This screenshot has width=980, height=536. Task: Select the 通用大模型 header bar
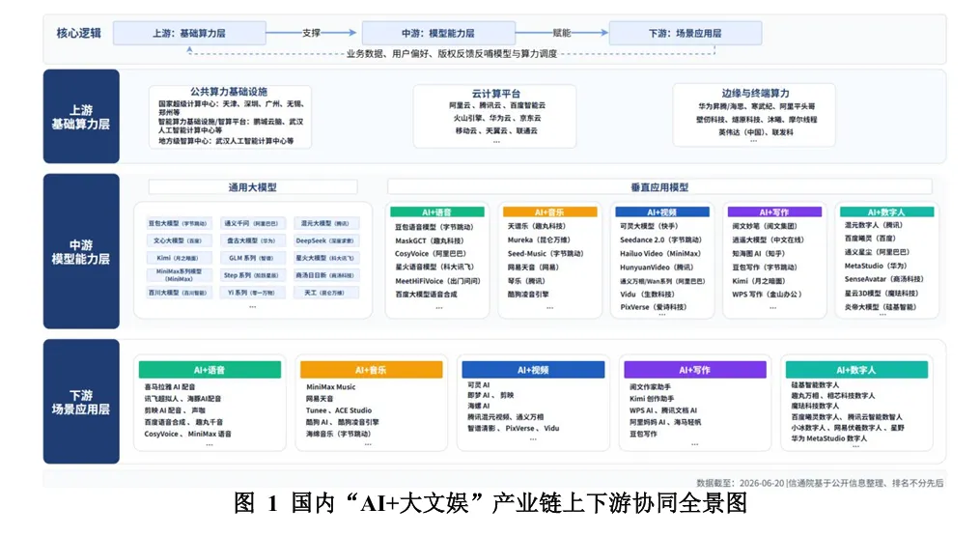[253, 187]
